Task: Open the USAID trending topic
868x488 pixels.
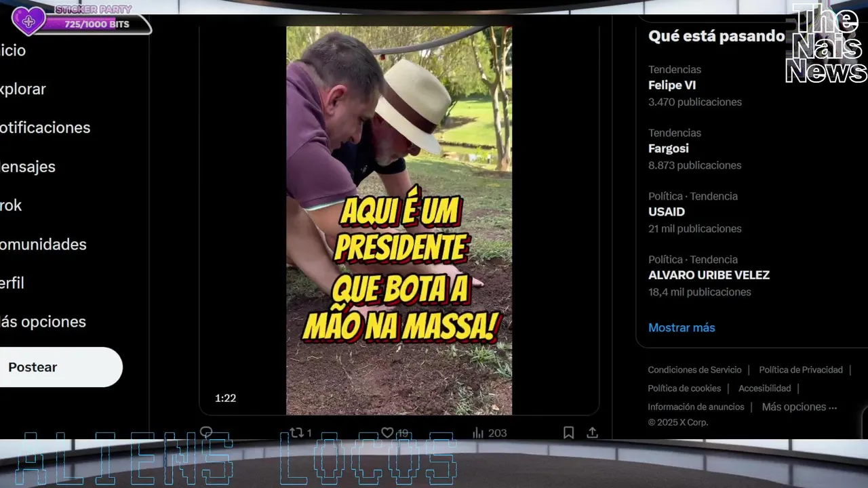Action: pos(667,211)
